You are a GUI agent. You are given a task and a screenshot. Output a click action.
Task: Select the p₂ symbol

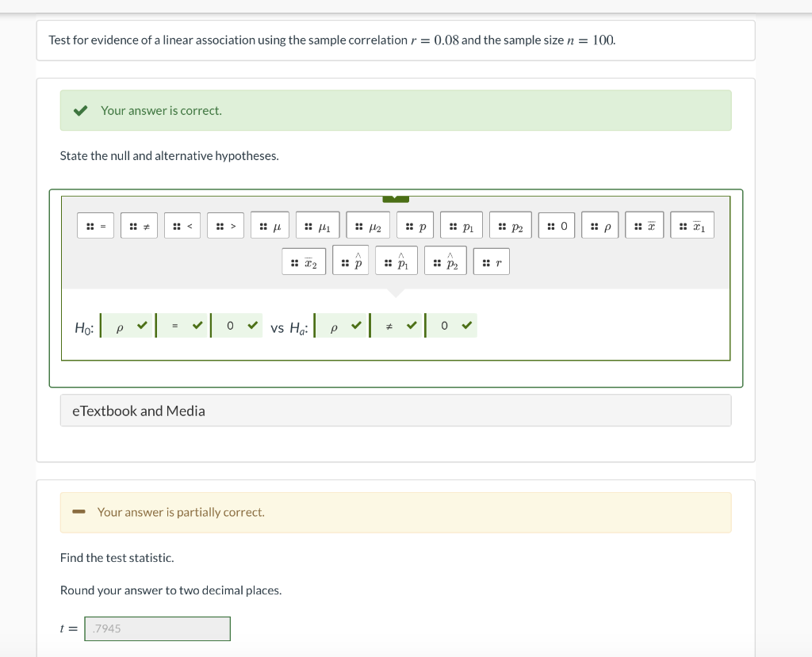[x=509, y=225]
